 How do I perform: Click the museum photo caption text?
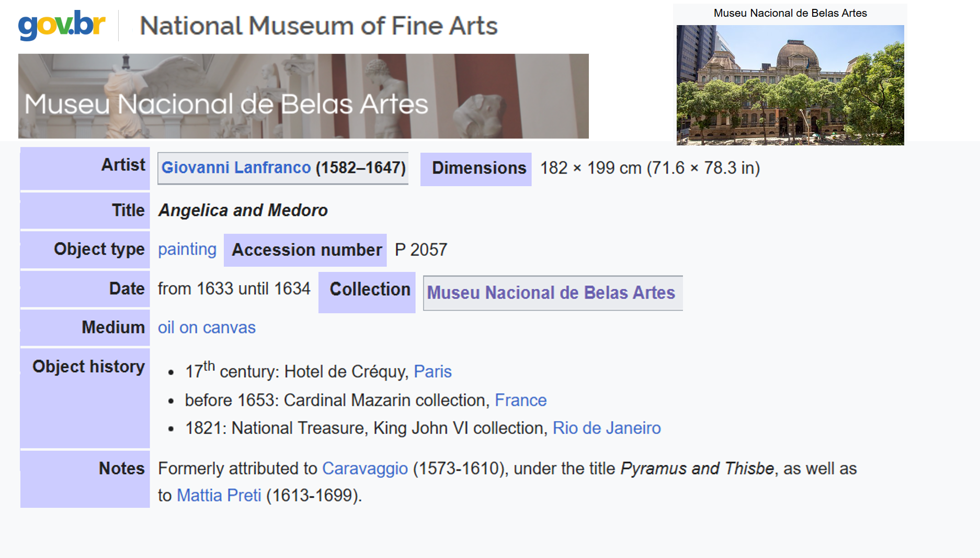[x=790, y=13]
